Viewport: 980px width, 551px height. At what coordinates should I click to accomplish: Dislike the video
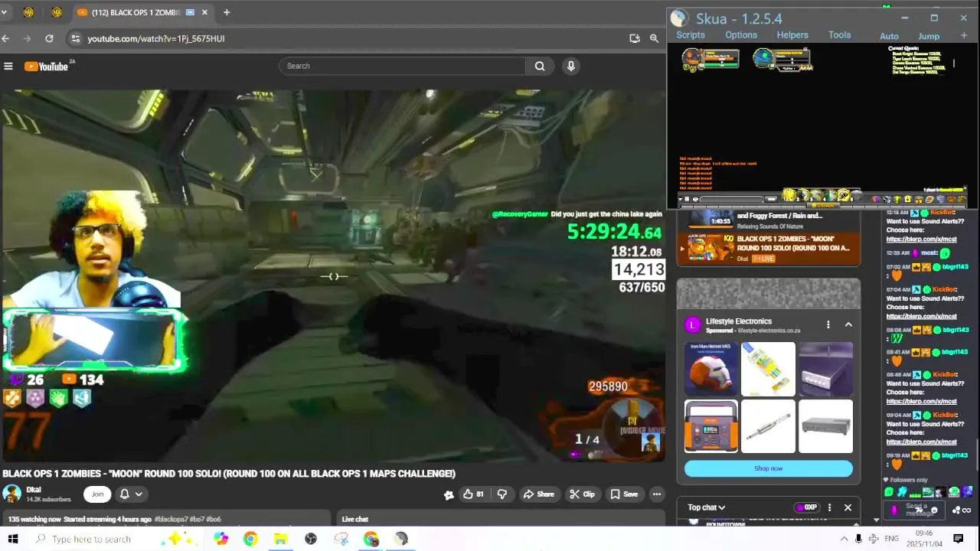[x=502, y=494]
